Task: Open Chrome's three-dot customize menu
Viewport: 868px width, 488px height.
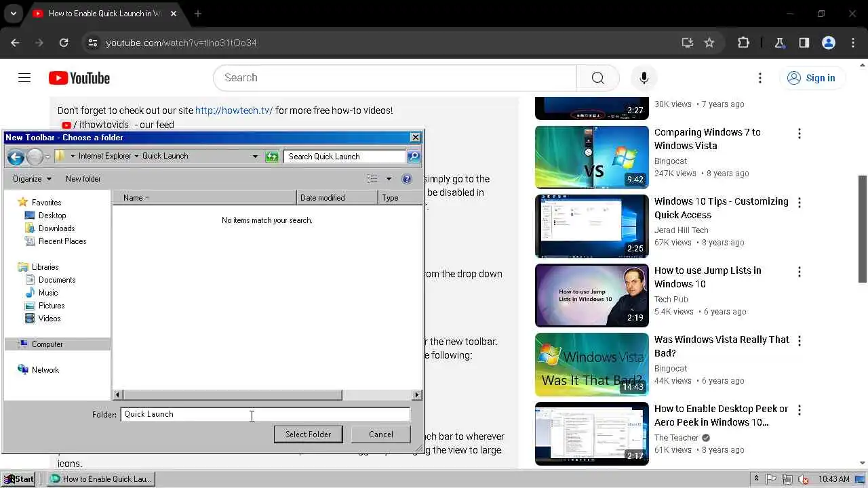Action: point(853,43)
